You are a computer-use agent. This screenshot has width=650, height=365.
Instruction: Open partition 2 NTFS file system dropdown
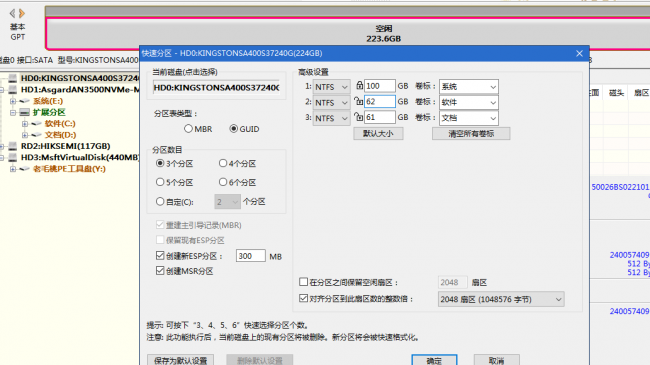[x=332, y=102]
